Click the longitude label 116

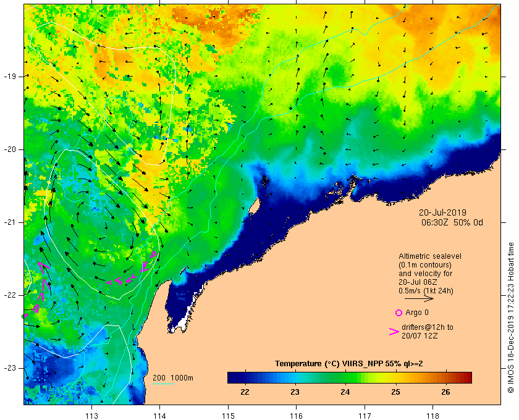pos(296,416)
